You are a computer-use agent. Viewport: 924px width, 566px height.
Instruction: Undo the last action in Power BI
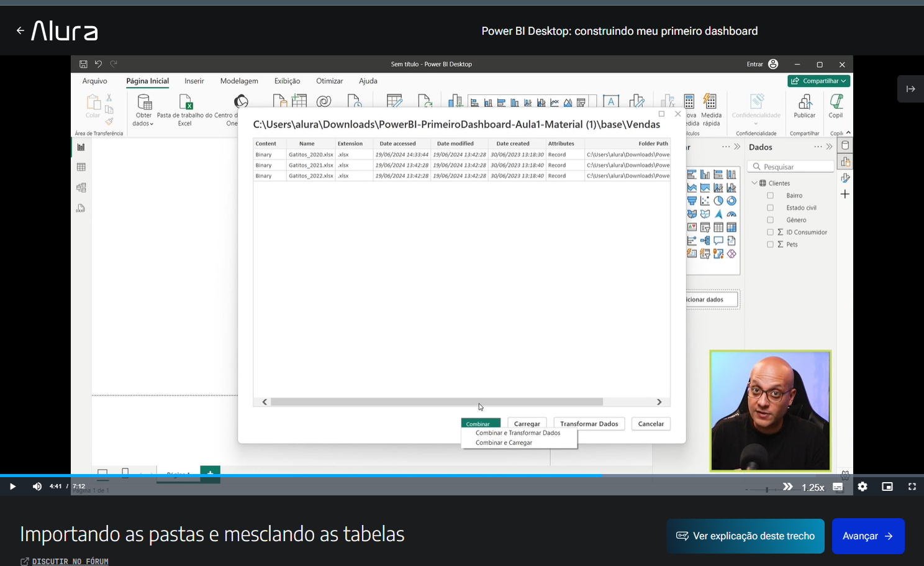tap(98, 64)
